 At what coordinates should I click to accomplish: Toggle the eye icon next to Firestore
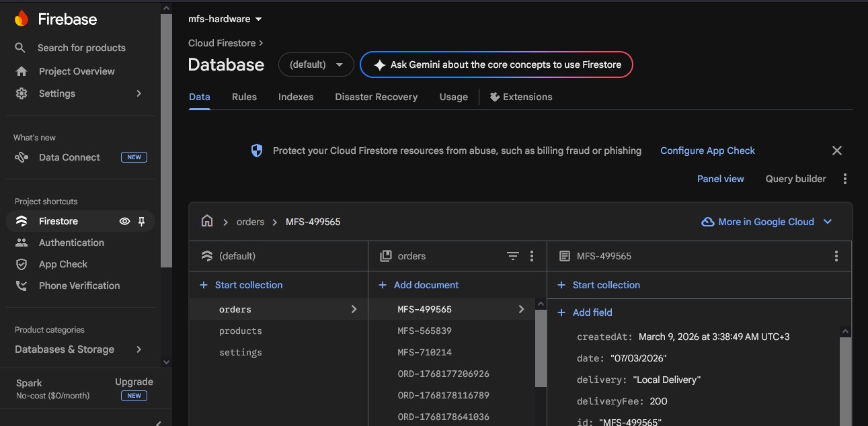click(124, 221)
